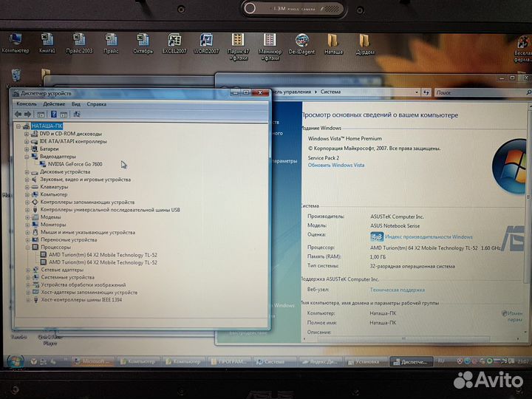This screenshot has width=532, height=399.
Task: Click the taskbar clock showing 23:07
Action: coord(522,361)
